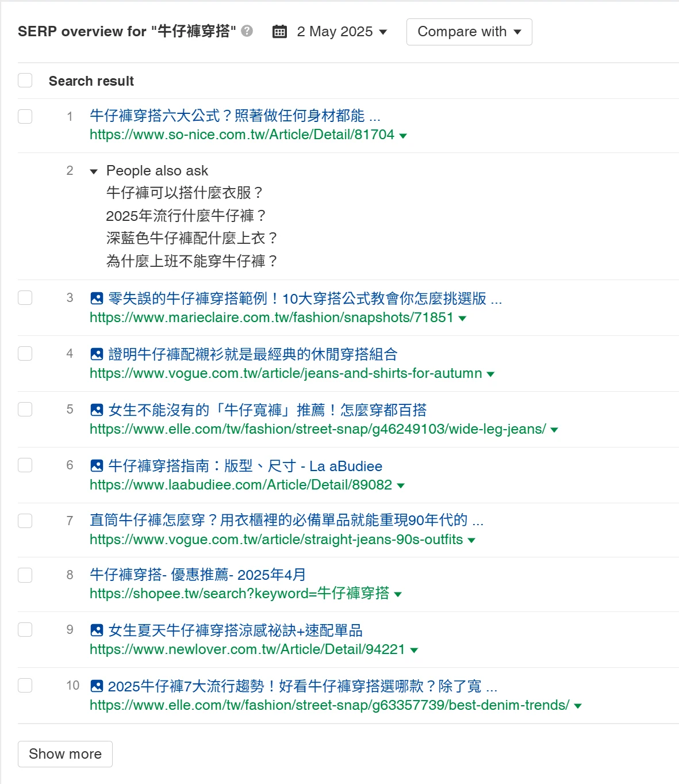The width and height of the screenshot is (679, 784).
Task: Check the box for result number 1
Action: 25,116
